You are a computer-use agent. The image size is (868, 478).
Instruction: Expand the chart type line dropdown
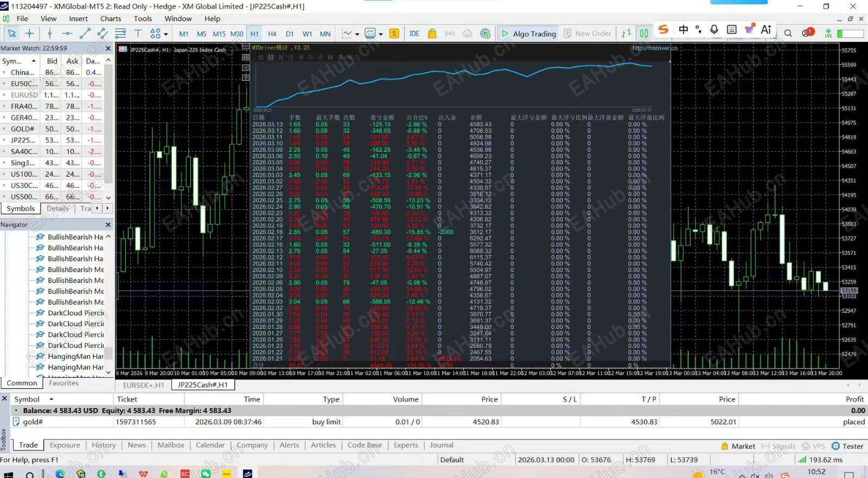[358, 34]
